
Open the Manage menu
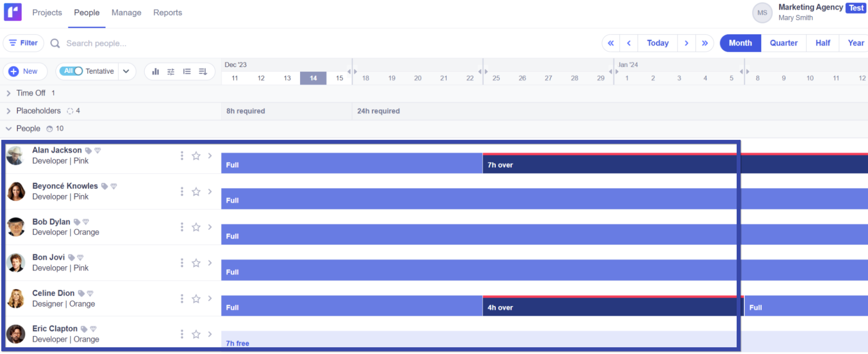pyautogui.click(x=126, y=12)
